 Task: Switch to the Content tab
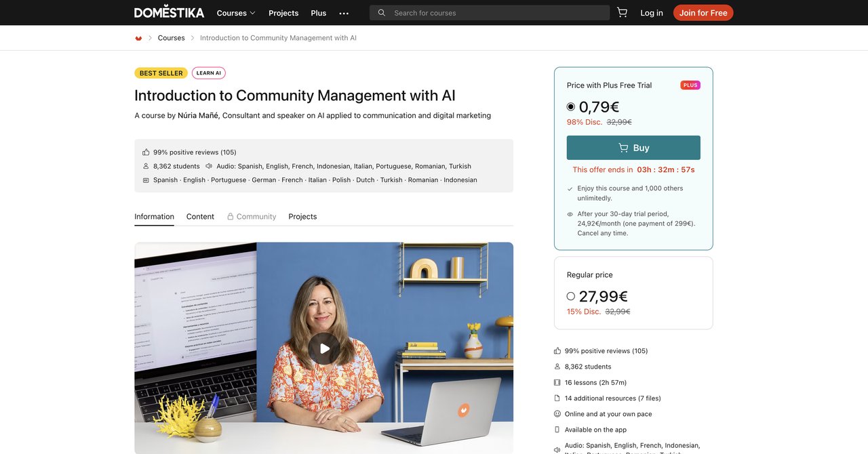coord(200,217)
